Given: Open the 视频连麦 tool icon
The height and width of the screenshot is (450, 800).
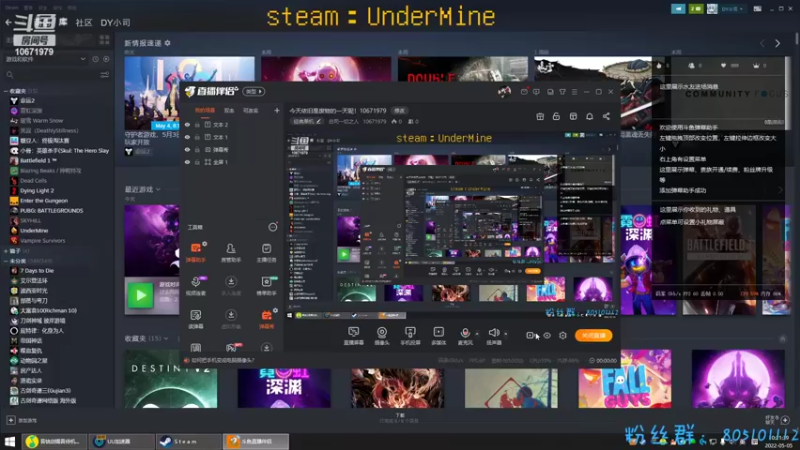Looking at the screenshot, I should [x=196, y=286].
